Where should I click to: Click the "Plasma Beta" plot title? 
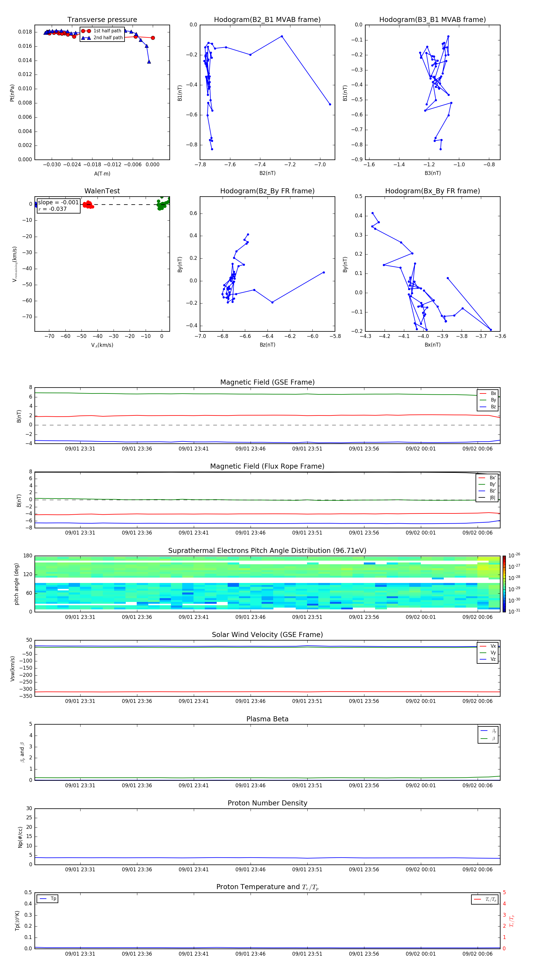(267, 719)
